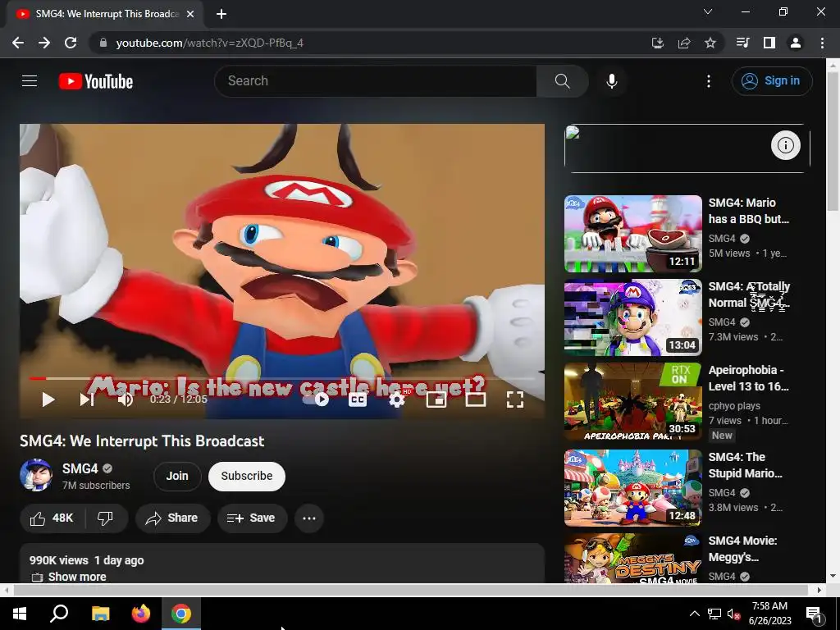Viewport: 840px width, 630px height.
Task: Join the SMG4 channel
Action: click(177, 477)
